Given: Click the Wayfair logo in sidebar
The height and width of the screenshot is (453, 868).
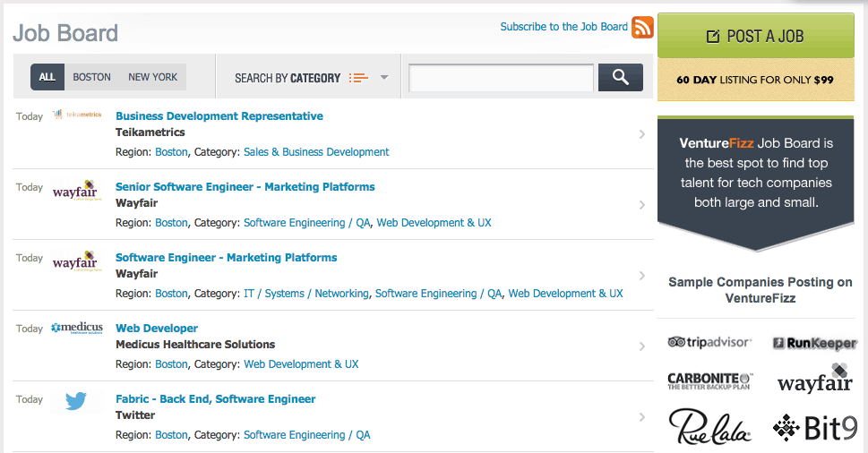Looking at the screenshot, I should pyautogui.click(x=815, y=378).
